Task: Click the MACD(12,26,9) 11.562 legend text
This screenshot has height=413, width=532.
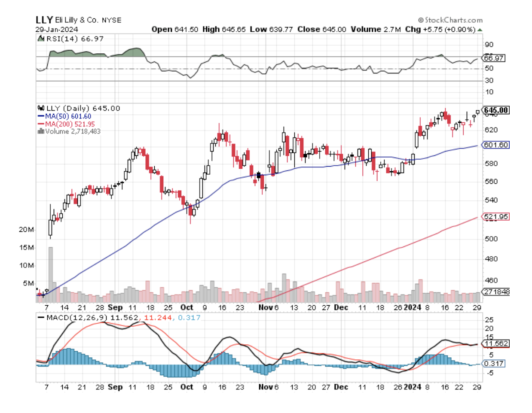Action: (x=92, y=318)
